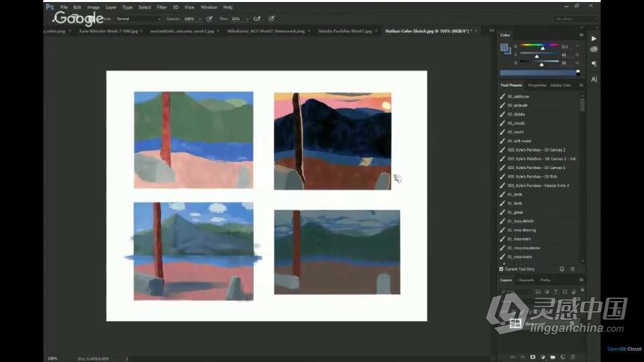Image resolution: width=644 pixels, height=362 pixels.
Task: Adjust the Hue slider in Color panel
Action: pyautogui.click(x=539, y=46)
